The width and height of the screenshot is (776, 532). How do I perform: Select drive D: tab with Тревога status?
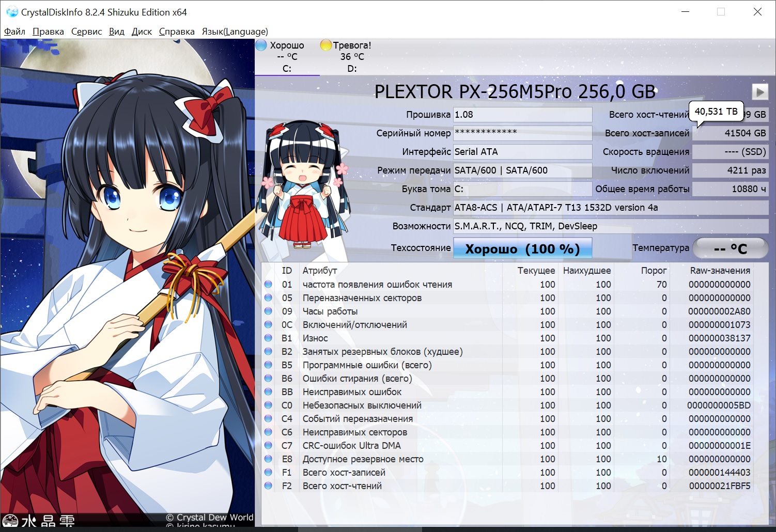click(x=352, y=57)
